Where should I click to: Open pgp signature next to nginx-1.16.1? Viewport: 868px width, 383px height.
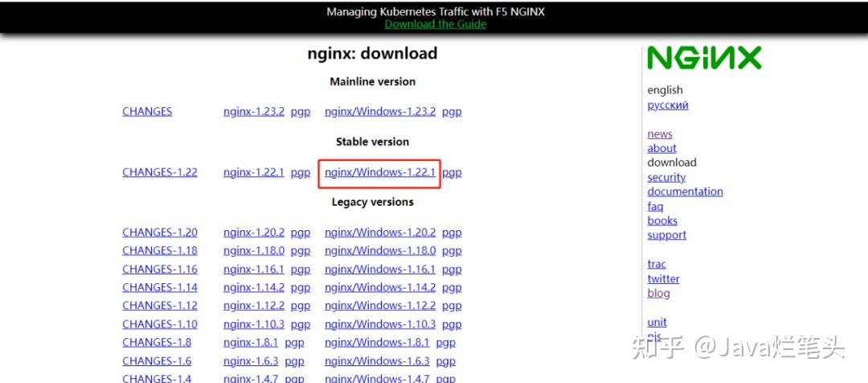301,270
